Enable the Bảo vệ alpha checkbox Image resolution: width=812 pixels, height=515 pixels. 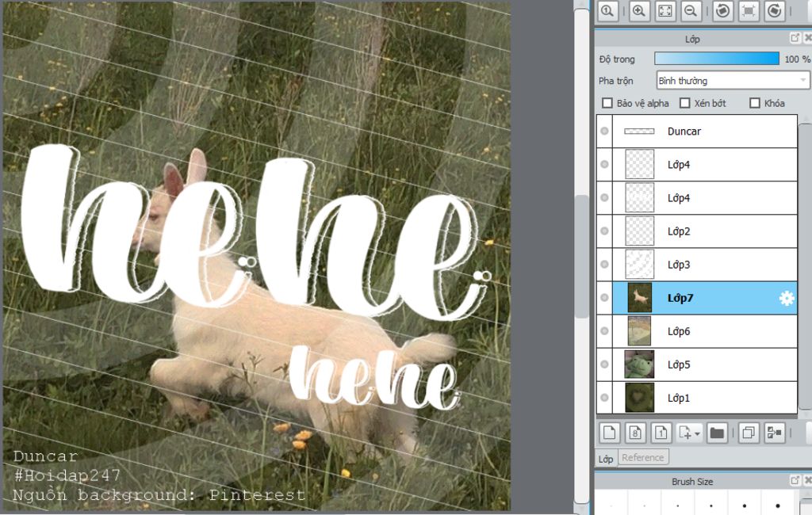pyautogui.click(x=607, y=103)
